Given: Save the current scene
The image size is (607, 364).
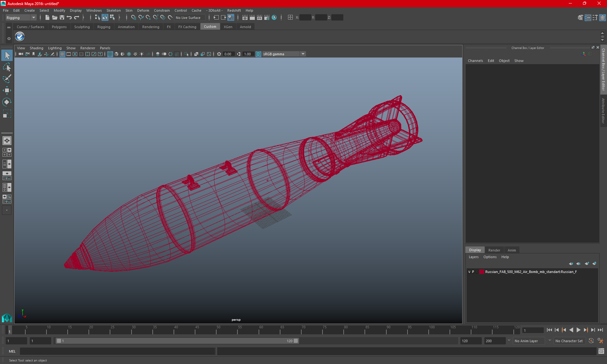Looking at the screenshot, I should tap(62, 18).
